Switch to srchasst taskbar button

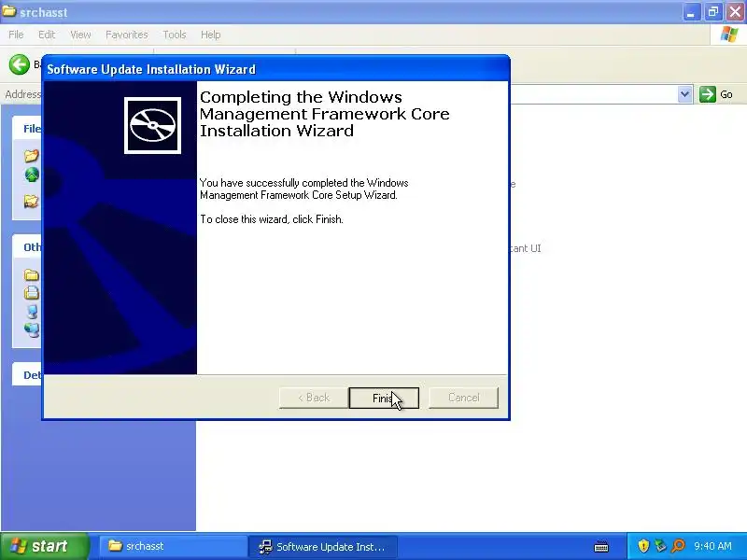172,546
